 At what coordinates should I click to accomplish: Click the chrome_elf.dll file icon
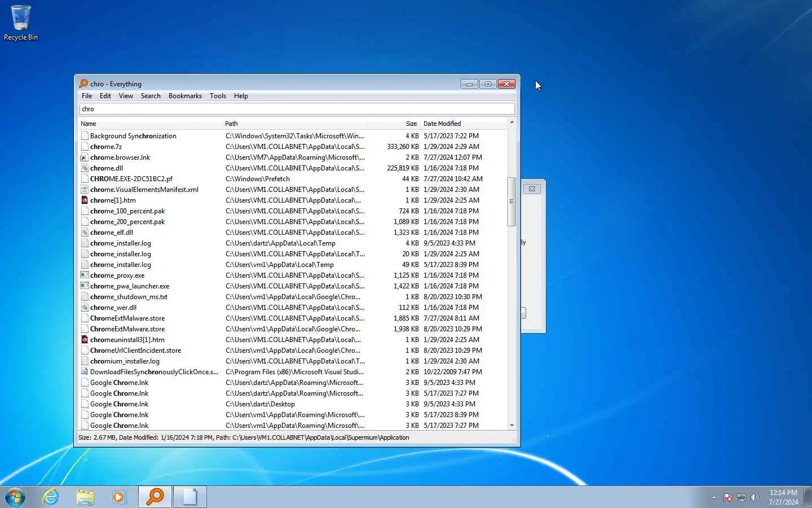[x=85, y=233]
